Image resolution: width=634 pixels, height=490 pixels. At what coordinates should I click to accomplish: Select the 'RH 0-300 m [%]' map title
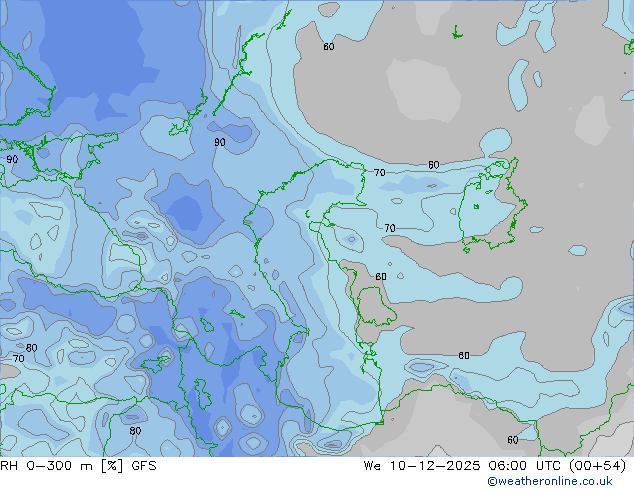[61, 466]
